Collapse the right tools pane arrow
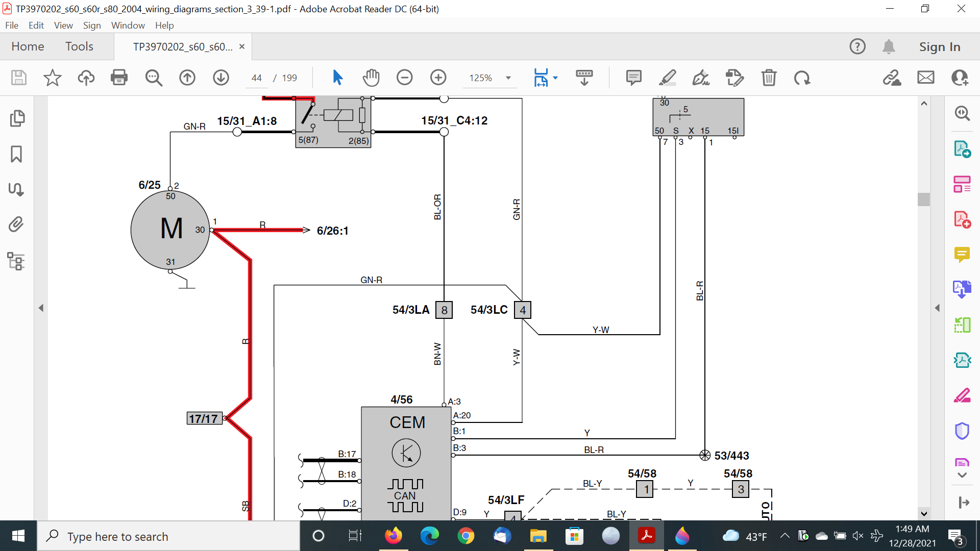 point(937,308)
